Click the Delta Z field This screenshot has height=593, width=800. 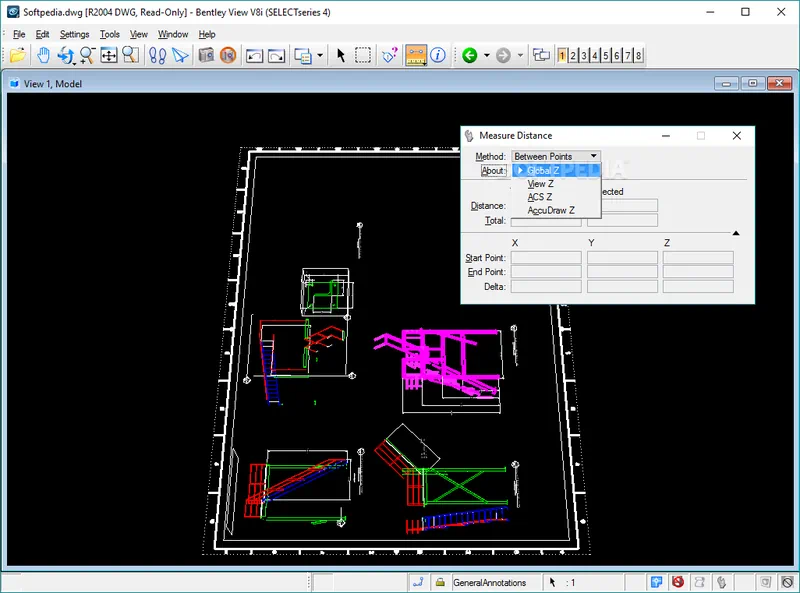coord(698,286)
